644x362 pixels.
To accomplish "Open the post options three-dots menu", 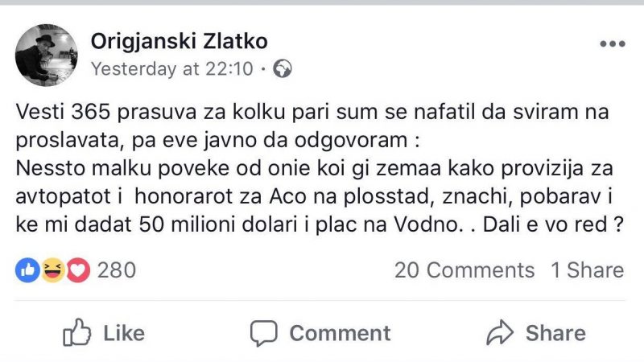I will pyautogui.click(x=611, y=43).
